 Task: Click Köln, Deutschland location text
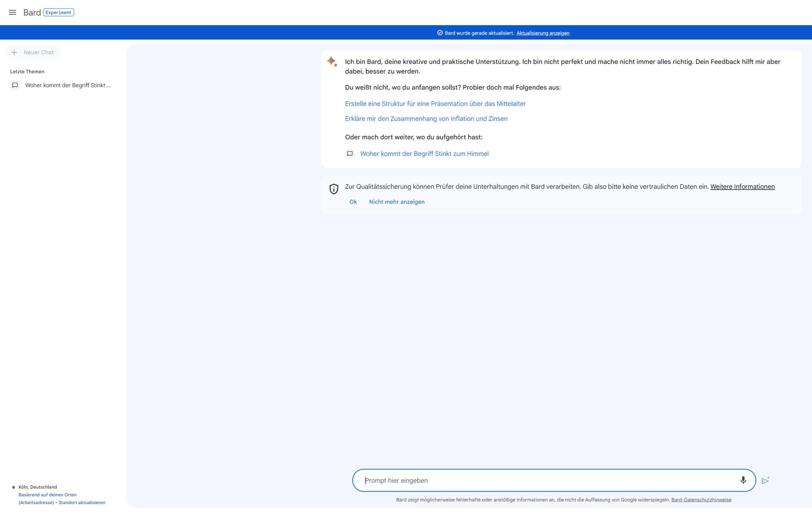tap(38, 487)
